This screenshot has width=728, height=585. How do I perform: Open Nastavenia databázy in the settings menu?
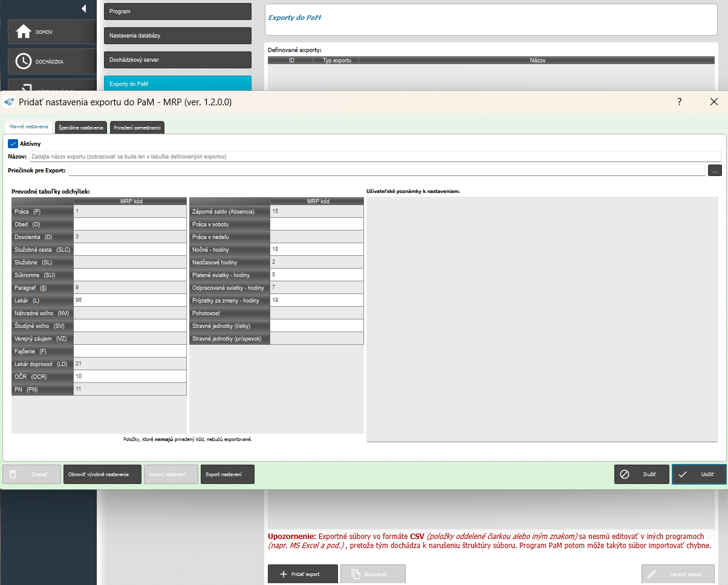tap(177, 36)
